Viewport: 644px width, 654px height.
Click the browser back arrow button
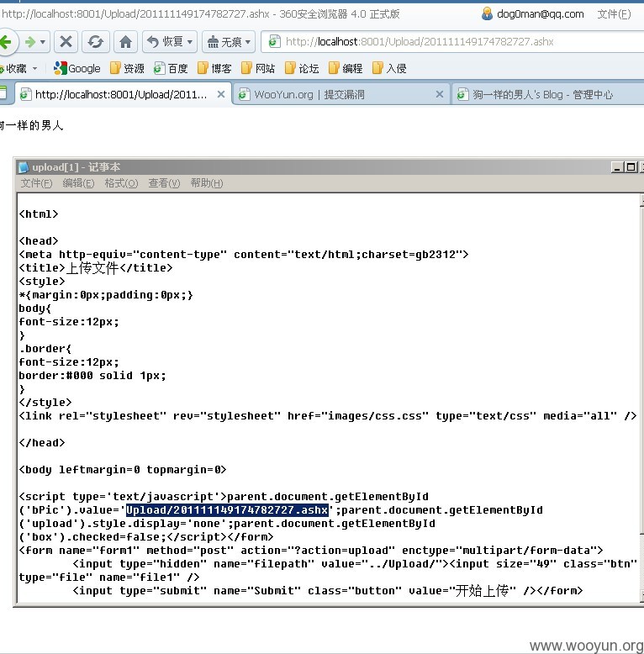pyautogui.click(x=6, y=42)
